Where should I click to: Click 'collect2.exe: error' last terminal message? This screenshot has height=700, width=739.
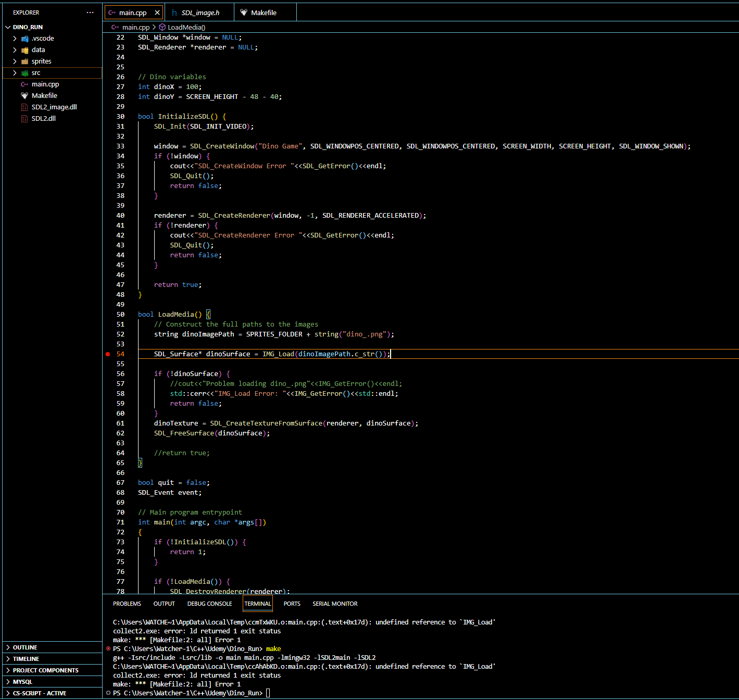coord(197,676)
